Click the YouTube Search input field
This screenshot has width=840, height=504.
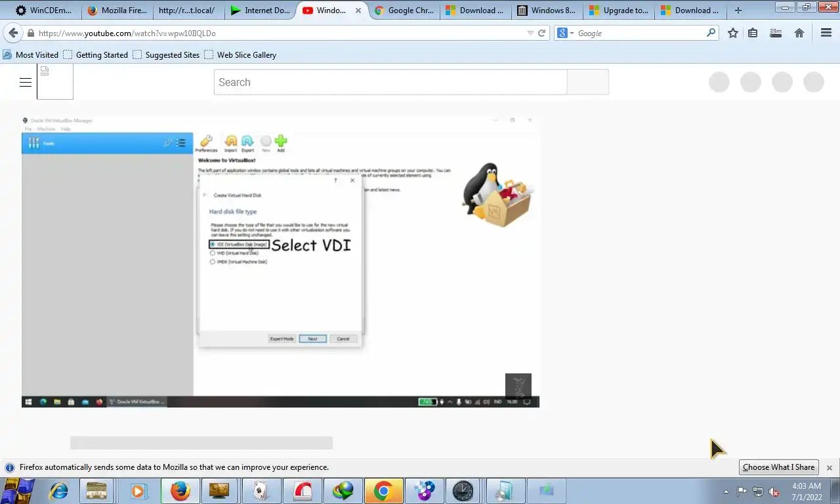pyautogui.click(x=390, y=82)
